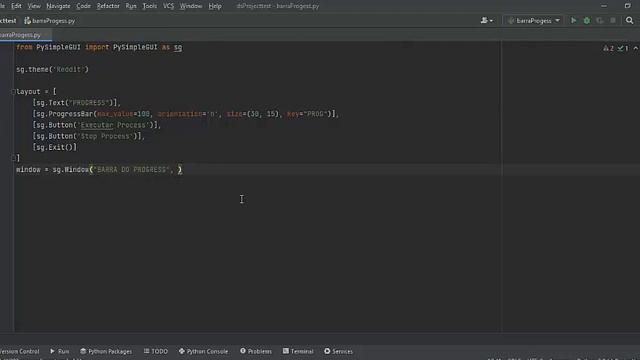
Task: Open the Terminal tool window
Action: [x=298, y=351]
